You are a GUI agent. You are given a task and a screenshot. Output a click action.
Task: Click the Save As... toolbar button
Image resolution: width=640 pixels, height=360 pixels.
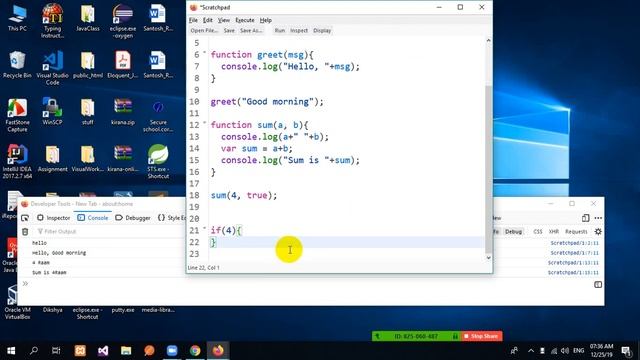251,31
